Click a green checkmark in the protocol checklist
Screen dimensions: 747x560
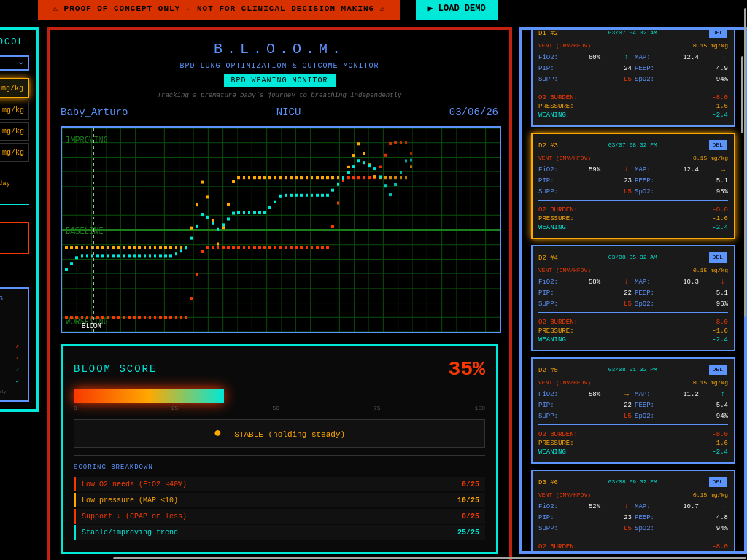[17, 370]
